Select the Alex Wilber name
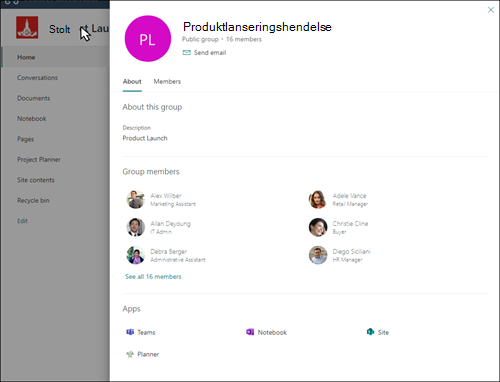Screen dimensions: 500x382 166,196
